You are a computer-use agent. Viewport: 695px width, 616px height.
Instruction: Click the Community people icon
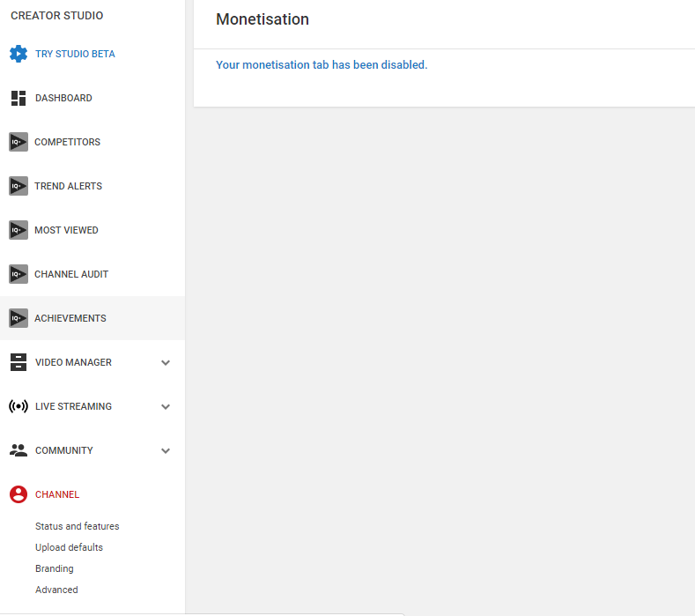click(18, 450)
